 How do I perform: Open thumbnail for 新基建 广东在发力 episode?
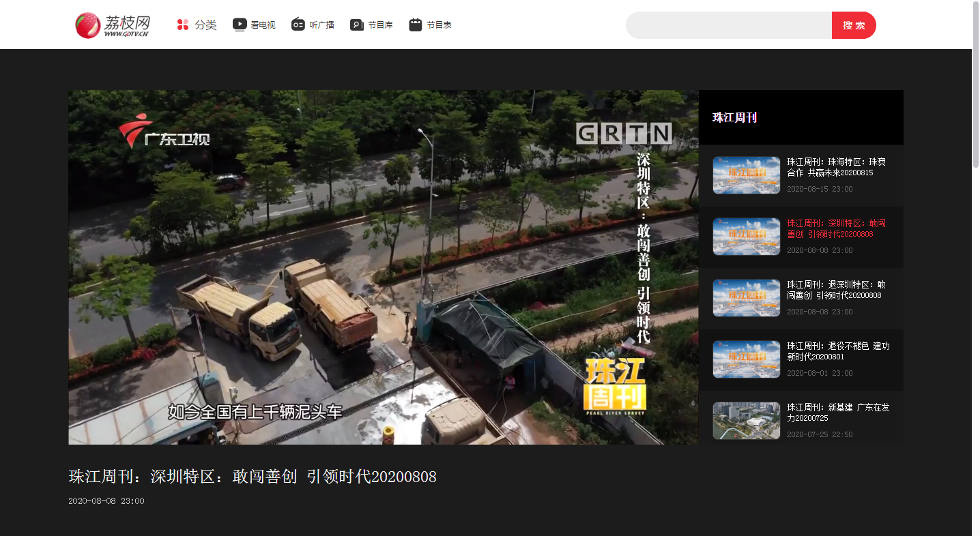[747, 421]
